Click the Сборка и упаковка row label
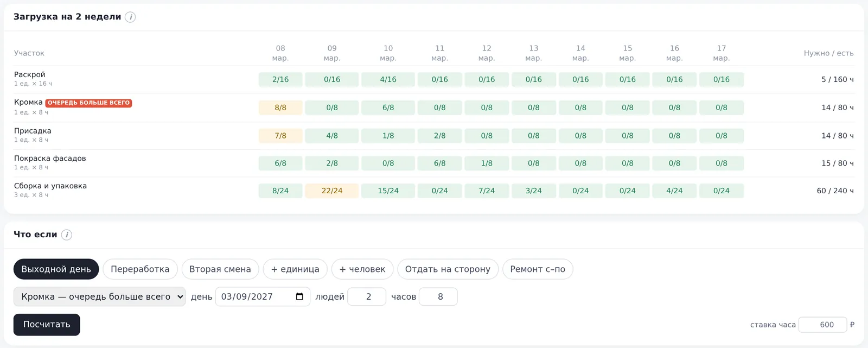This screenshot has height=348, width=868. 50,186
